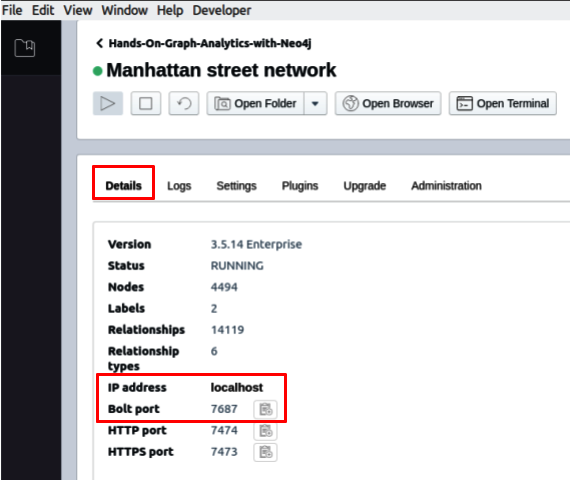Start the database with the play icon
Screen dimensions: 570x480
108,104
